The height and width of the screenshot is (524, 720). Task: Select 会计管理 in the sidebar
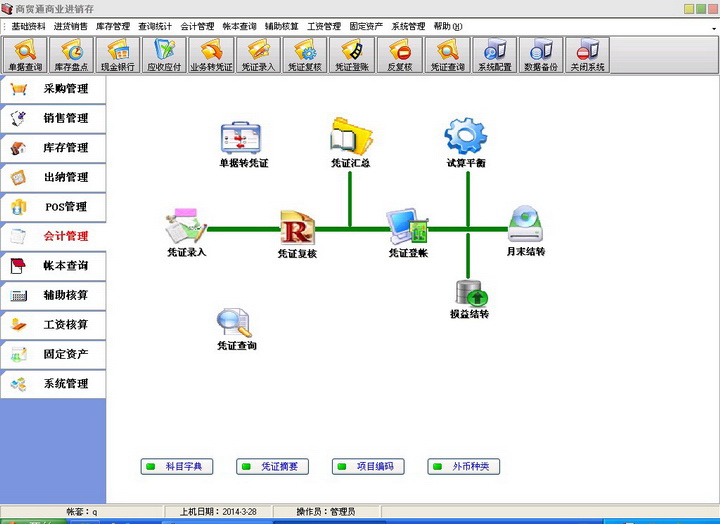53,236
